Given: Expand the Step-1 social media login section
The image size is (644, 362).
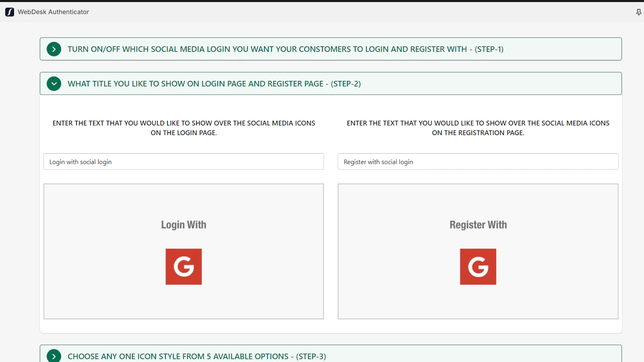Looking at the screenshot, I should [x=54, y=49].
